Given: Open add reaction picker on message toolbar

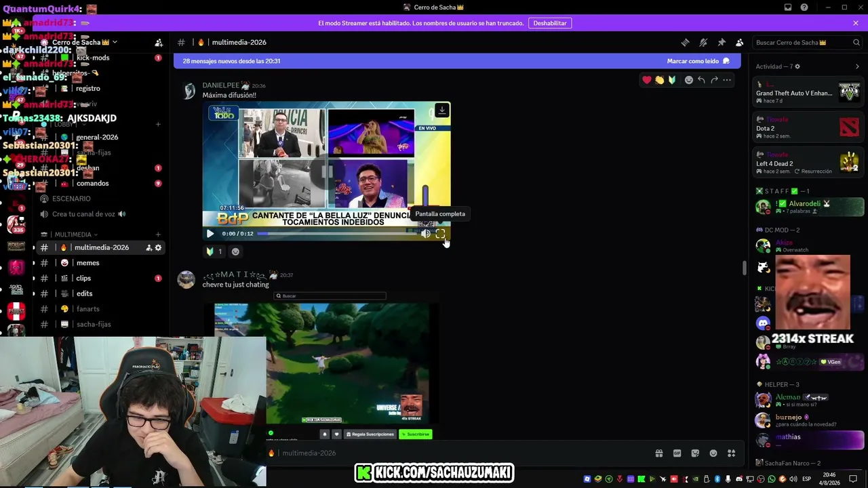Looking at the screenshot, I should [688, 80].
